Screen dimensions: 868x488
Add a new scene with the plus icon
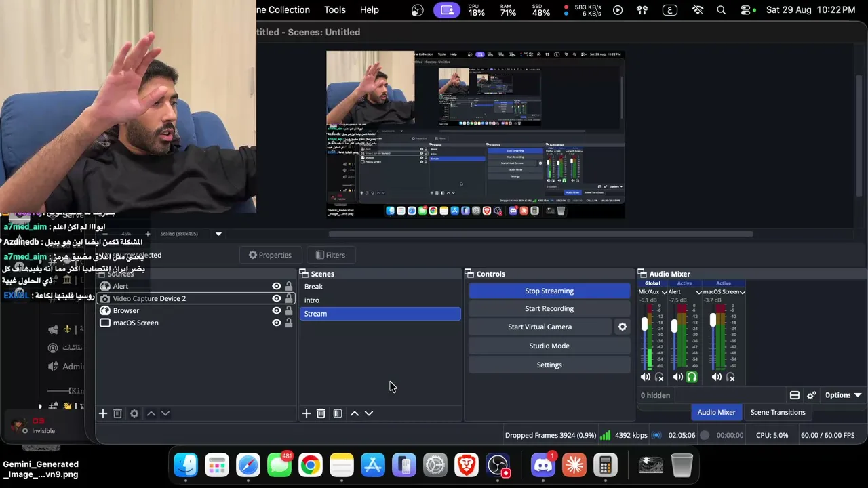click(307, 413)
